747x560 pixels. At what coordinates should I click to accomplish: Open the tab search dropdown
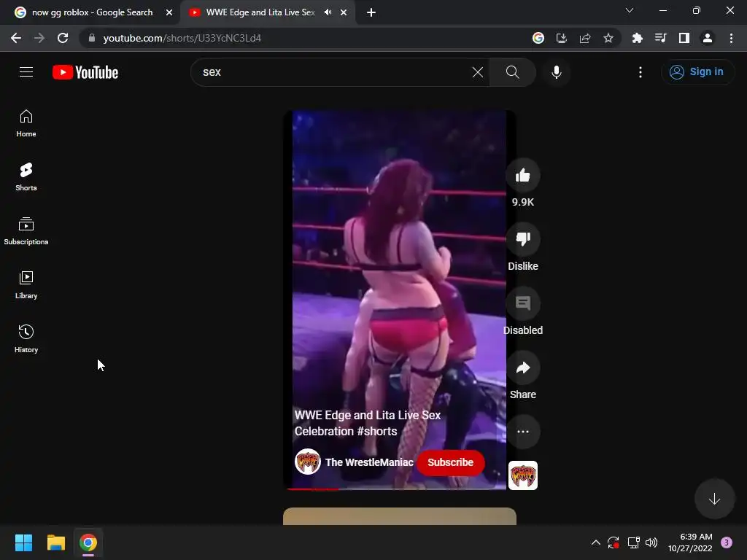(x=630, y=10)
